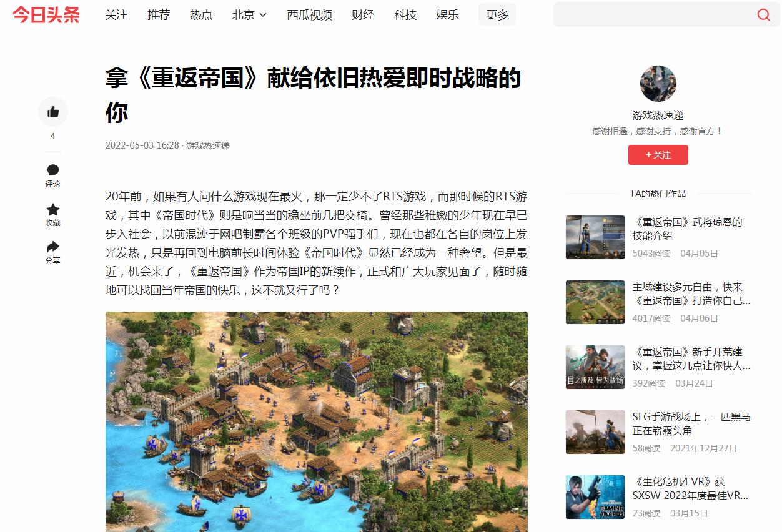Viewport: 782px width, 532px height.
Task: Follow author with red +关注 button
Action: point(658,155)
